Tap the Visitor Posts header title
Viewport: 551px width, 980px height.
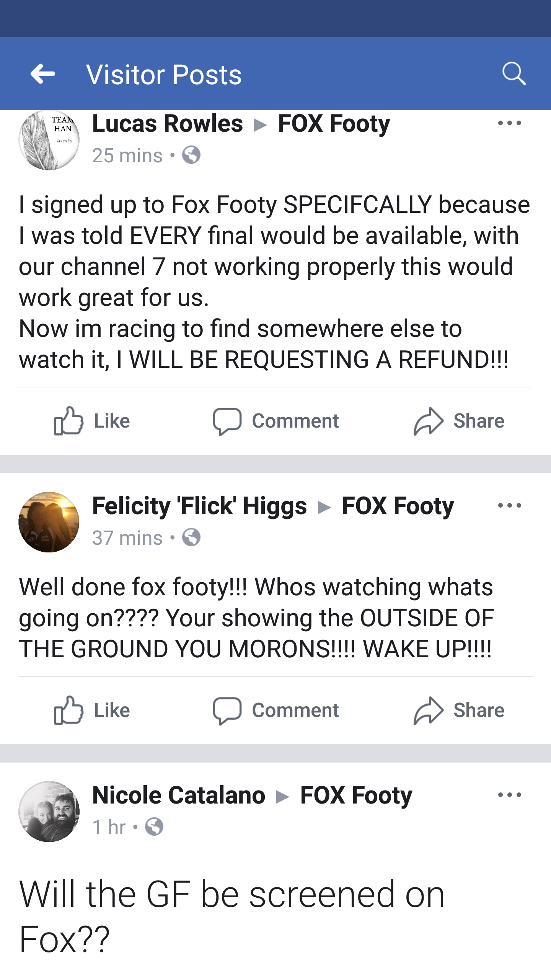(164, 74)
